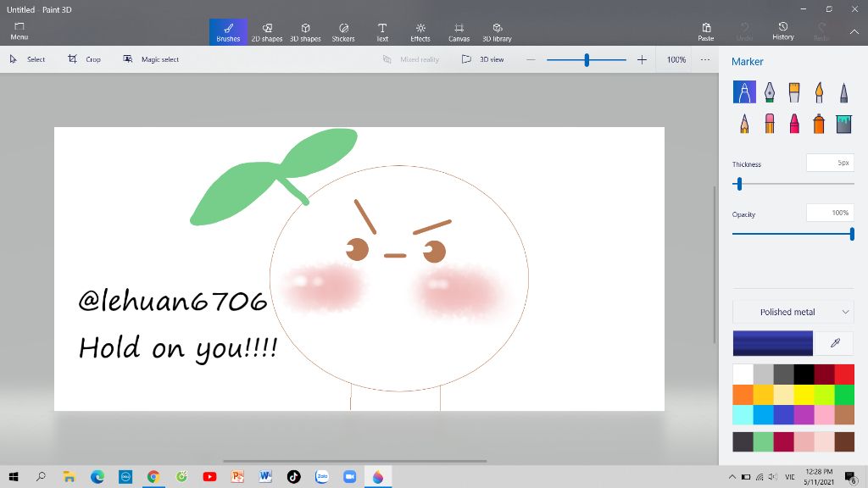
Task: Pick the Watercolor brush
Action: 819,91
